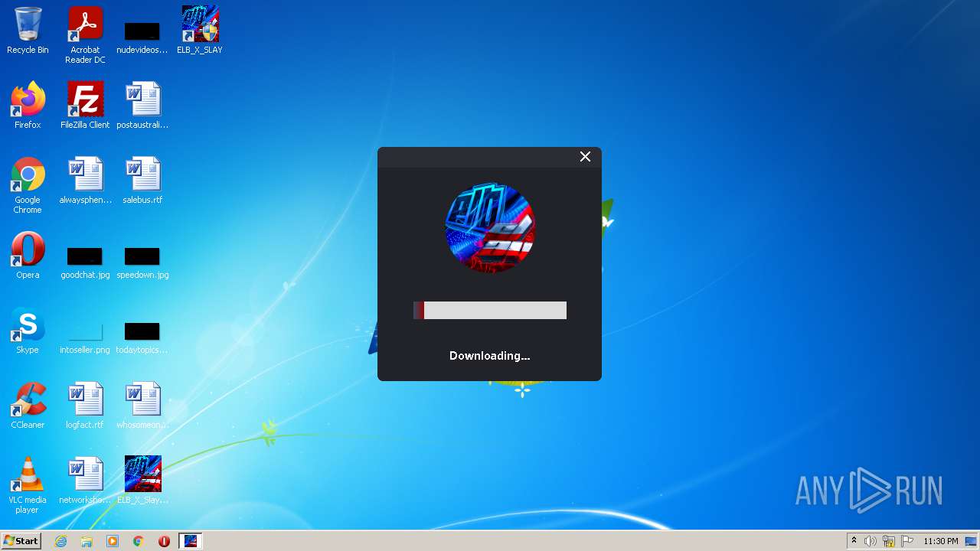This screenshot has height=551, width=980.
Task: Open the Action Center flag icon
Action: (907, 541)
